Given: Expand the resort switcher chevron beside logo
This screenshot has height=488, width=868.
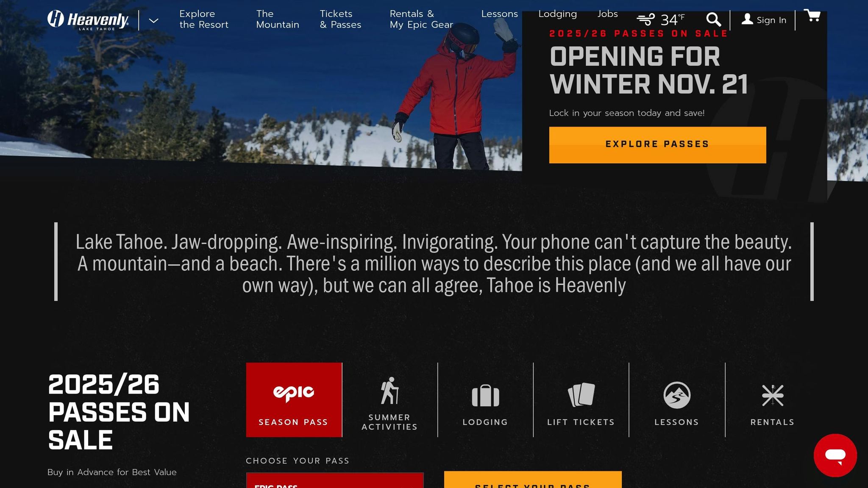Looking at the screenshot, I should click(154, 20).
